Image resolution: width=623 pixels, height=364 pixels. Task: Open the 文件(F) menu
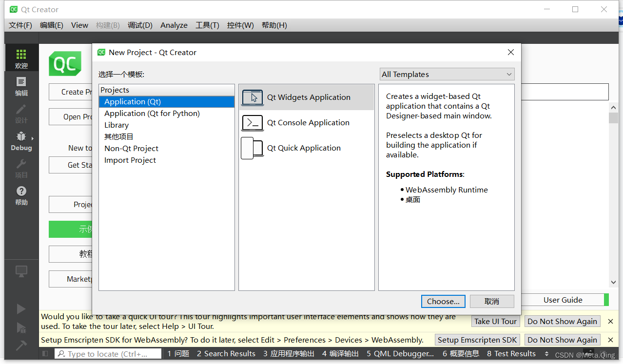[x=20, y=25]
